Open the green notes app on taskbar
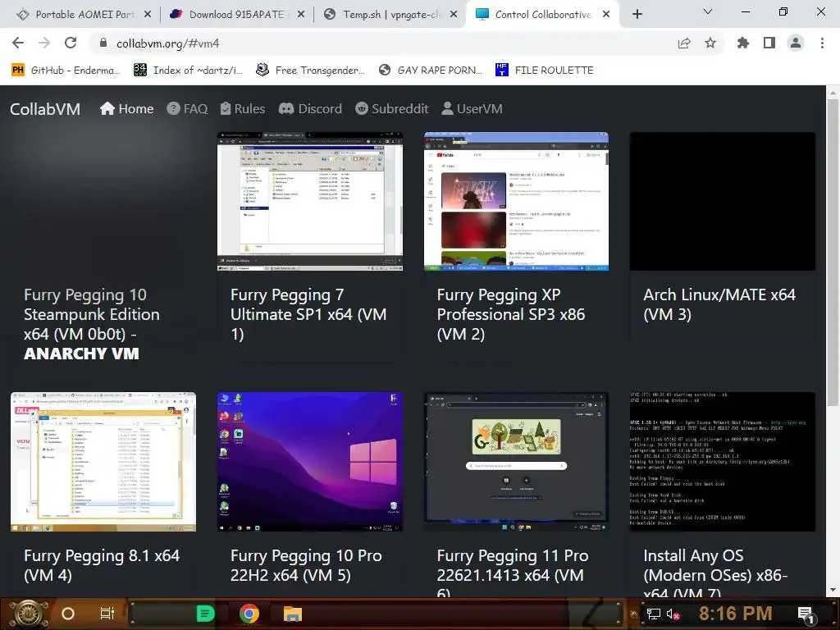The width and height of the screenshot is (840, 630). (205, 614)
